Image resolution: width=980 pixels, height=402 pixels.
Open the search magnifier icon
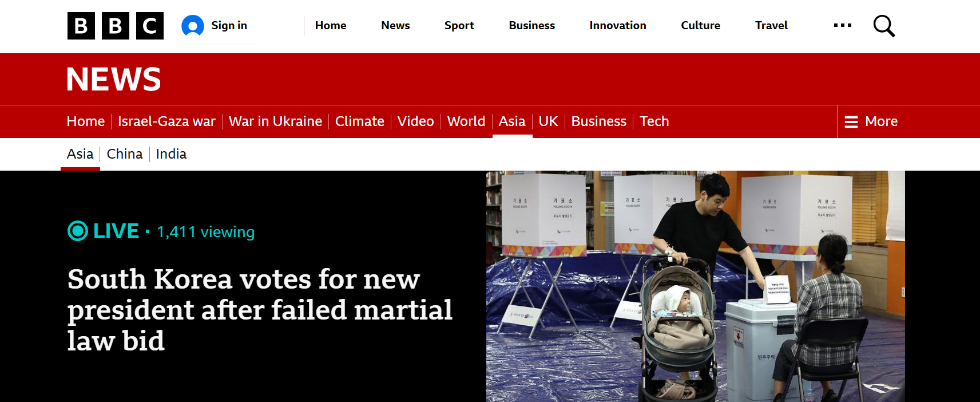point(884,26)
